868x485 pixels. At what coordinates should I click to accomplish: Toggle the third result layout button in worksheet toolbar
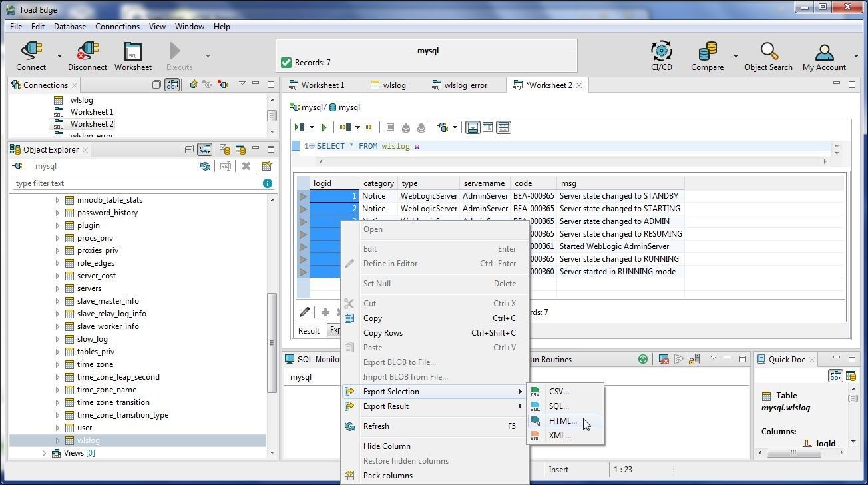[503, 127]
